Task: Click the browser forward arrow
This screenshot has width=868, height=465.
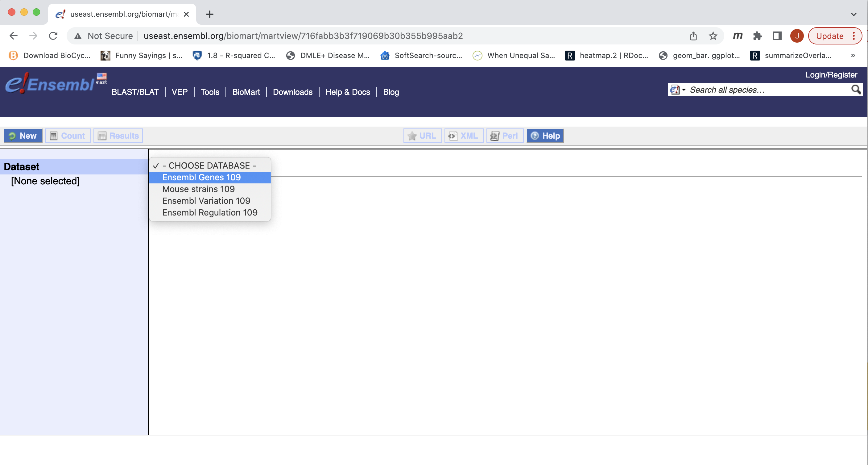Action: (33, 36)
